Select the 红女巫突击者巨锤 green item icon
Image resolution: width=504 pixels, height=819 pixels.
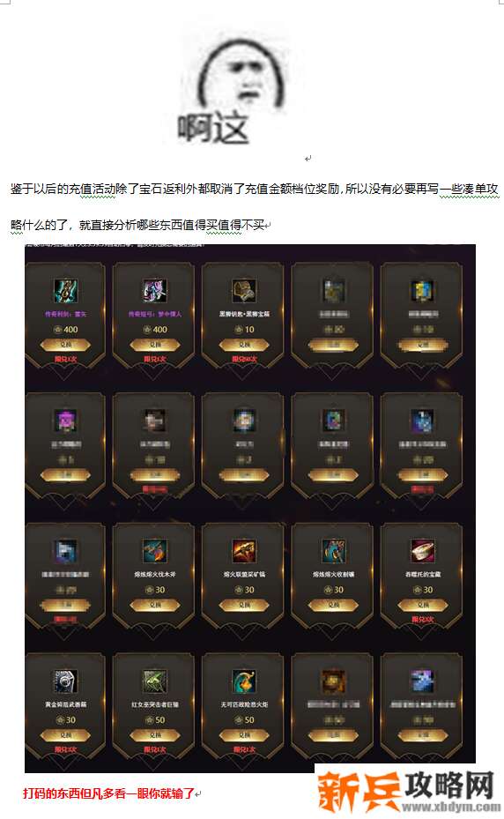(154, 681)
